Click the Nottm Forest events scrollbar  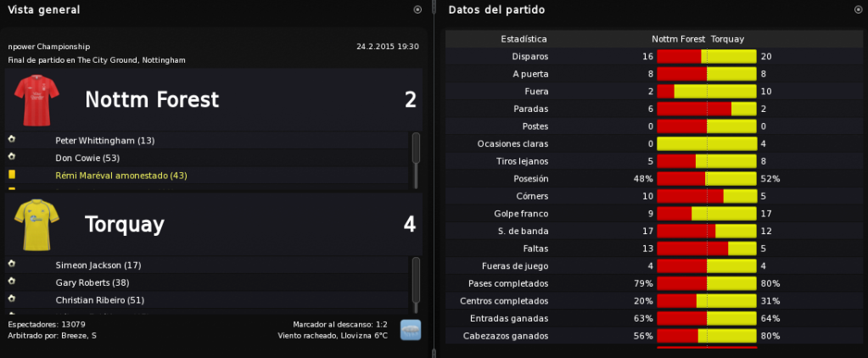416,159
